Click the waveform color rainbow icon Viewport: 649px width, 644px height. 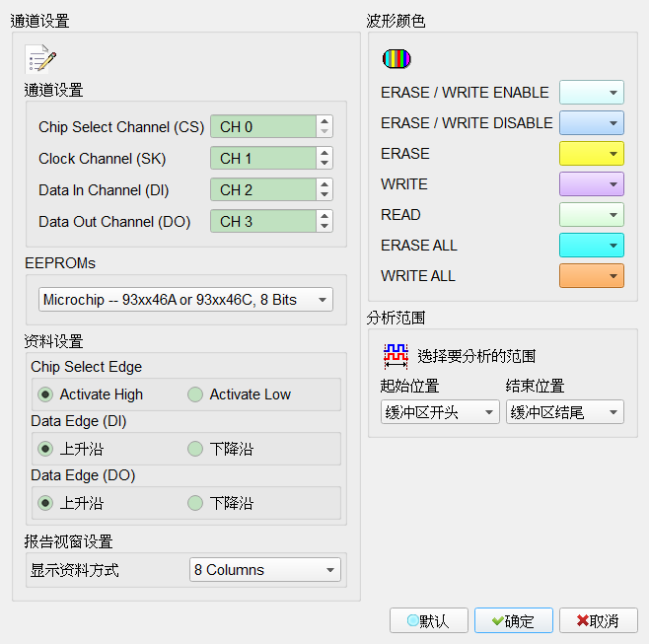397,59
